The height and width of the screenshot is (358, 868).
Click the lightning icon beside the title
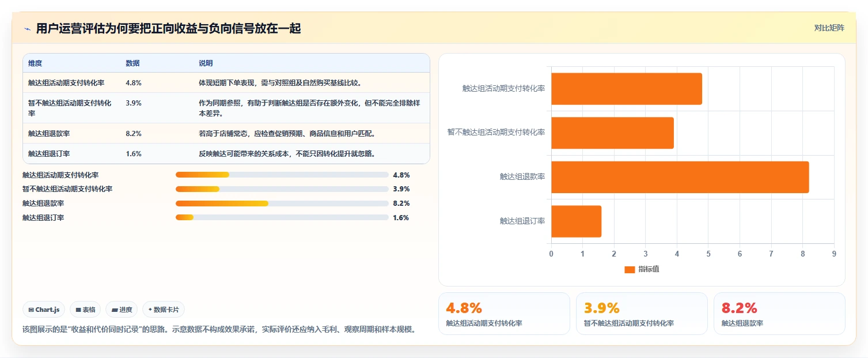(x=28, y=29)
